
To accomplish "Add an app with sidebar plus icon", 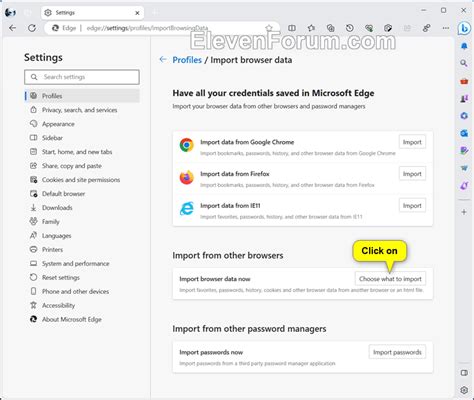I will click(464, 212).
